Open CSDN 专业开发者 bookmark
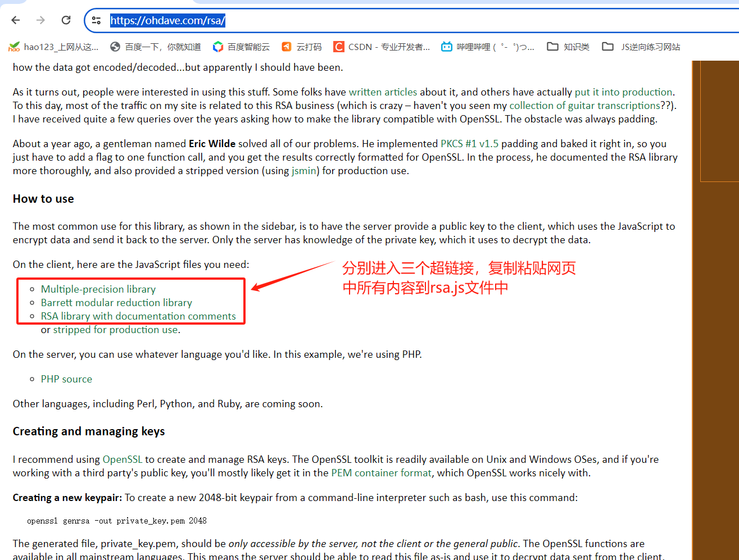Screen dimensions: 739x560 382,47
